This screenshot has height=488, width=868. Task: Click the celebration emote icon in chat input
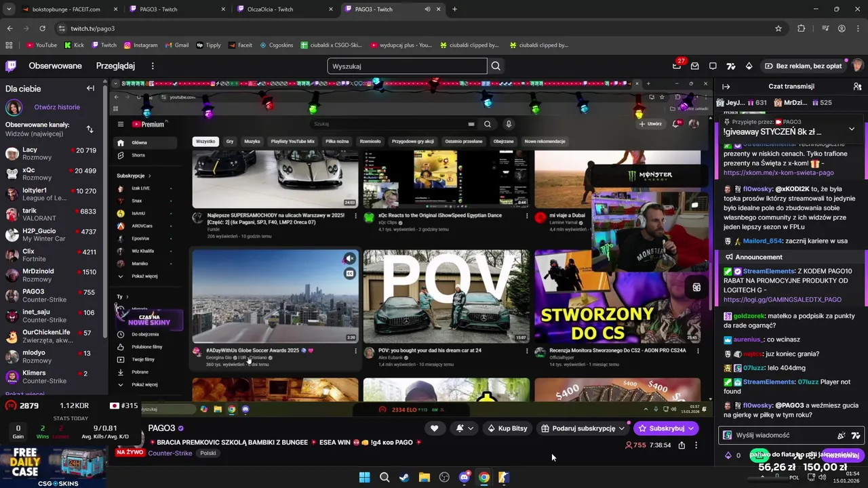click(x=842, y=435)
